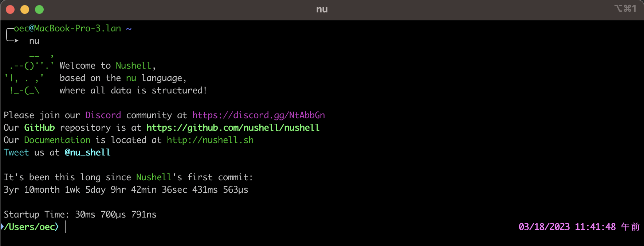Click the date and time in right prompt
The image size is (644, 246).
pos(579,227)
